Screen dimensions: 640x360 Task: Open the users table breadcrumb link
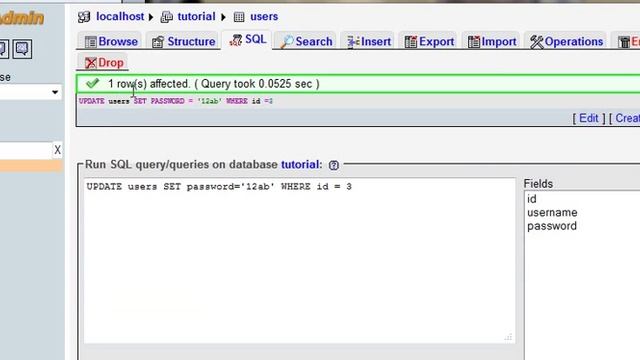coord(264,16)
